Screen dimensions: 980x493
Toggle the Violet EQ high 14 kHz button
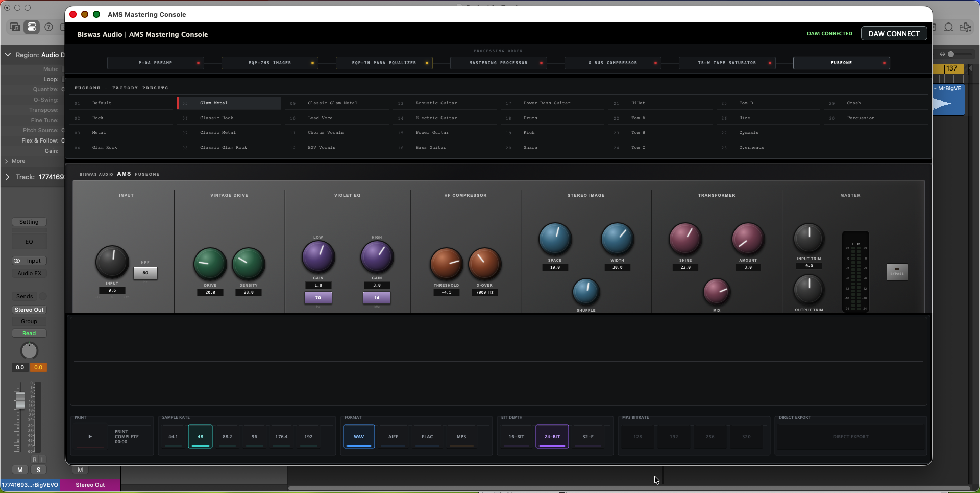(377, 298)
